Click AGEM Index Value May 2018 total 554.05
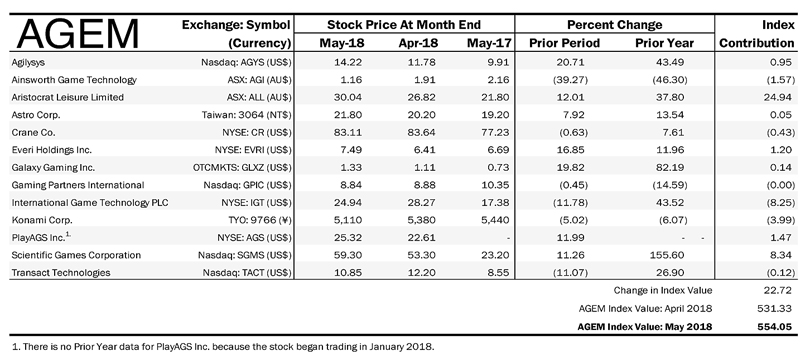The width and height of the screenshot is (810, 360). (x=777, y=326)
